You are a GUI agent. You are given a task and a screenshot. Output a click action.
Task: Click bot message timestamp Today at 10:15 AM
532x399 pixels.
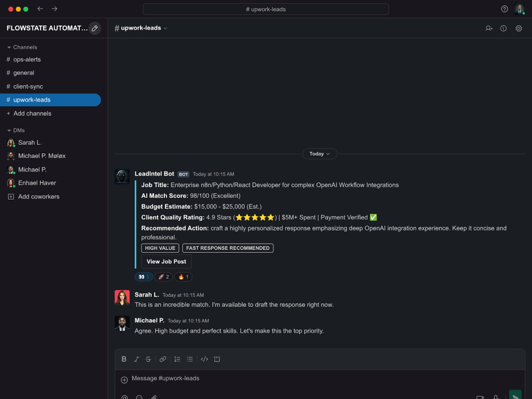pos(213,174)
